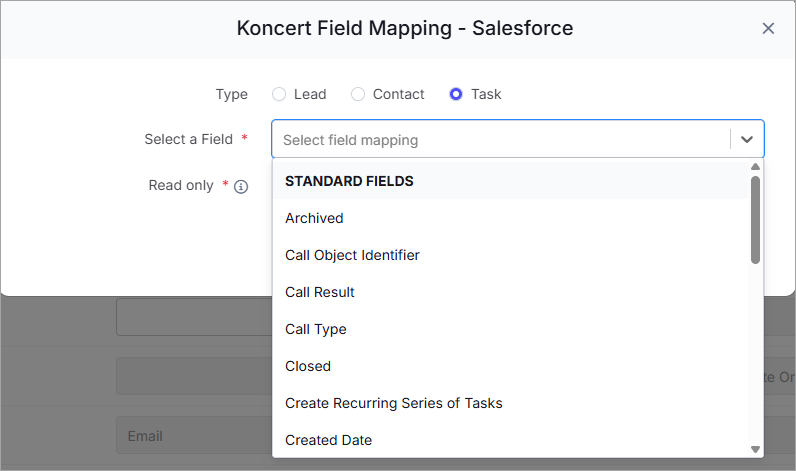Pick the Call Result field option

tap(511, 292)
